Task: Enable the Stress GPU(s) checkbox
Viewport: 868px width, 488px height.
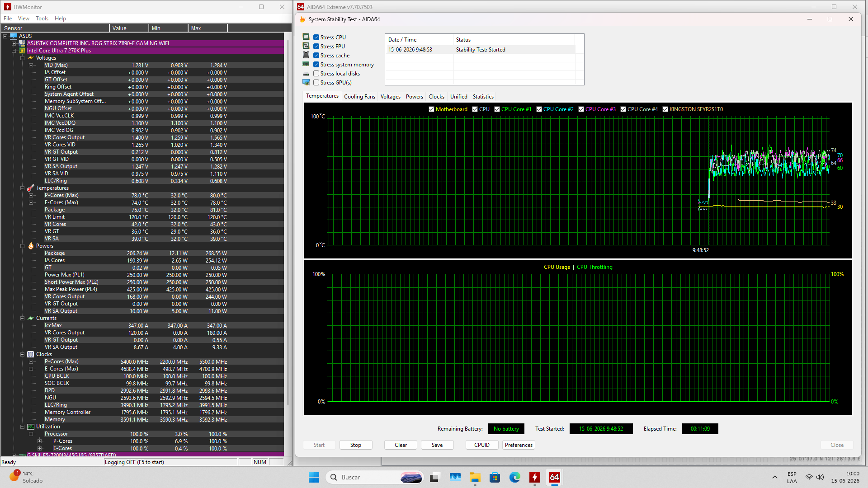Action: 316,83
